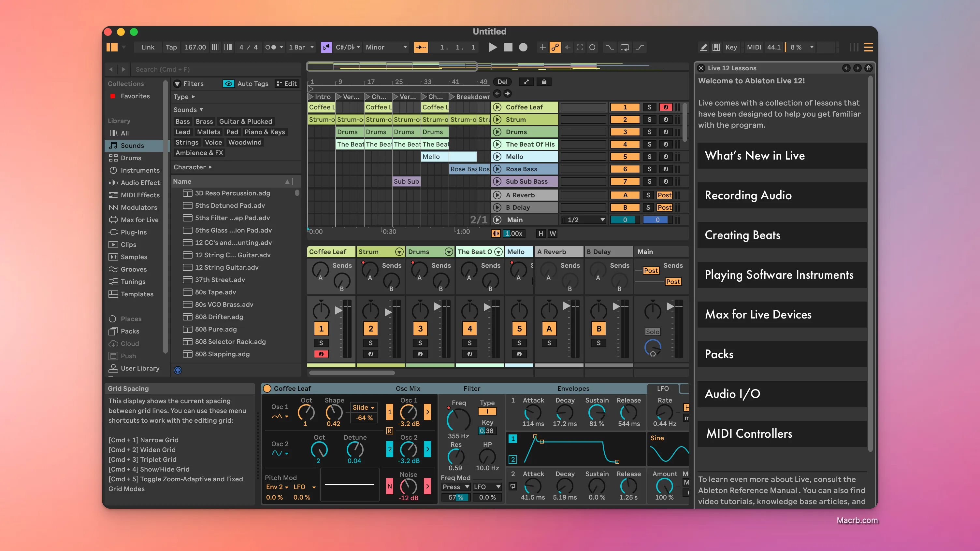
Task: Toggle Coffee Leaf device on/off button
Action: pyautogui.click(x=267, y=389)
